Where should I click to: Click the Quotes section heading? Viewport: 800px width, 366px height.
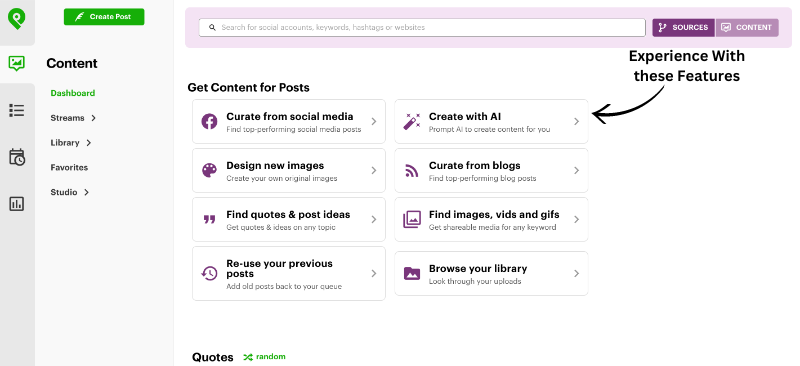pyautogui.click(x=213, y=357)
